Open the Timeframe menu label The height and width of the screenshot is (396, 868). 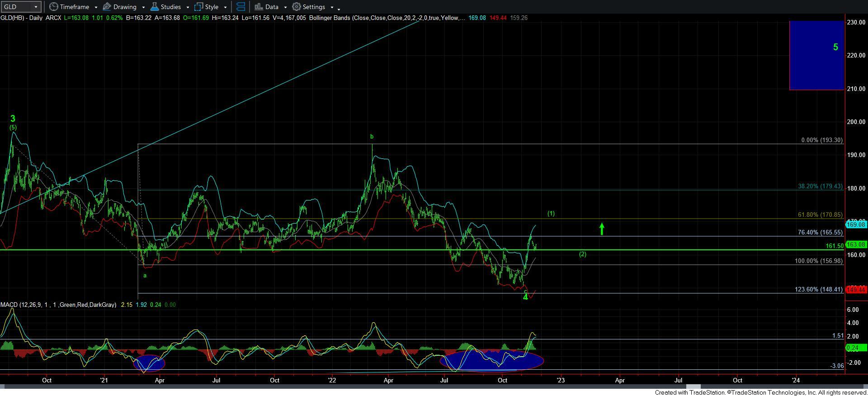tap(74, 7)
